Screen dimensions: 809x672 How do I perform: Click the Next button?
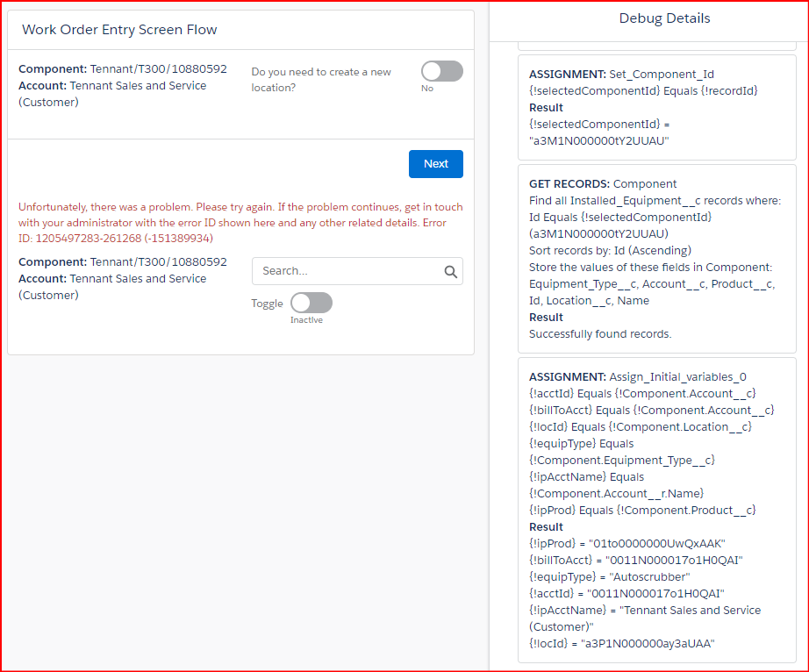[x=435, y=164]
